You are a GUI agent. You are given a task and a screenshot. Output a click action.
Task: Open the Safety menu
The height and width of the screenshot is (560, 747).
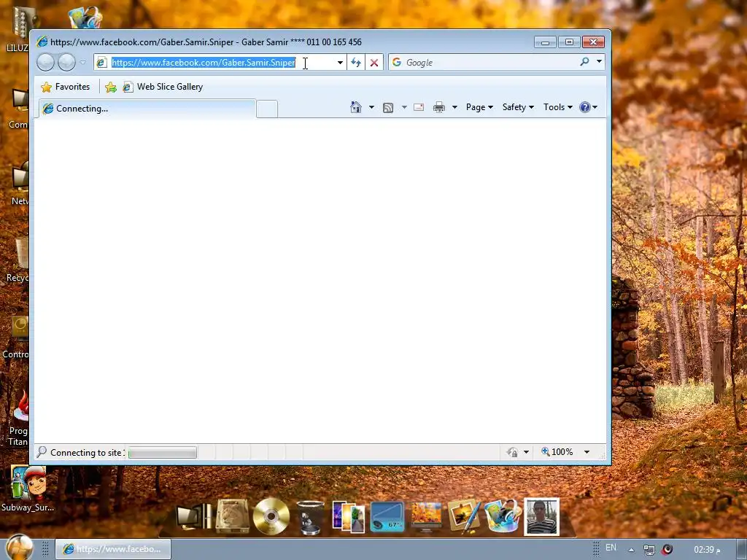pos(518,107)
